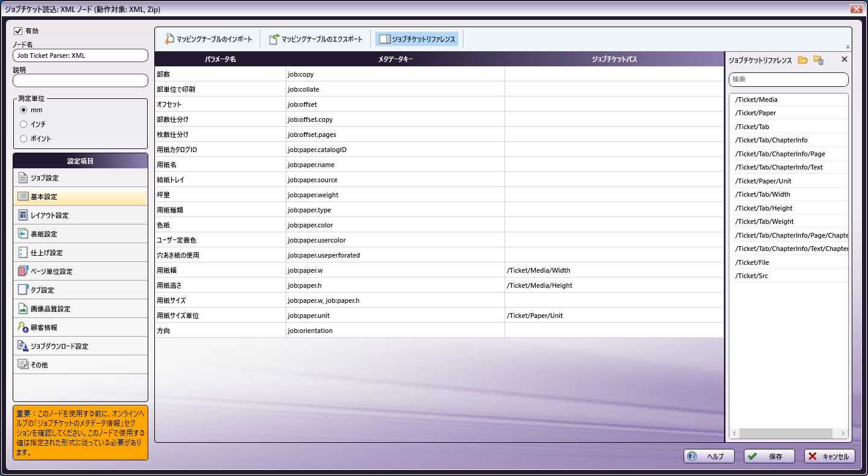This screenshot has width=868, height=476.
Task: Click the 部数 parameter row
Action: tap(439, 74)
